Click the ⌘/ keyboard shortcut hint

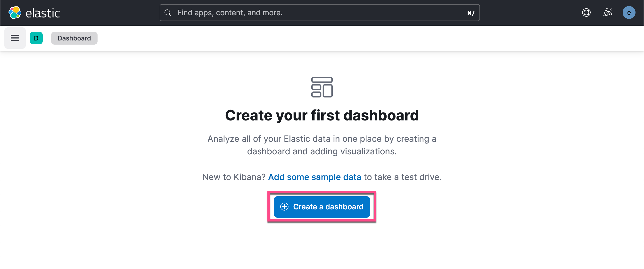[x=471, y=13]
